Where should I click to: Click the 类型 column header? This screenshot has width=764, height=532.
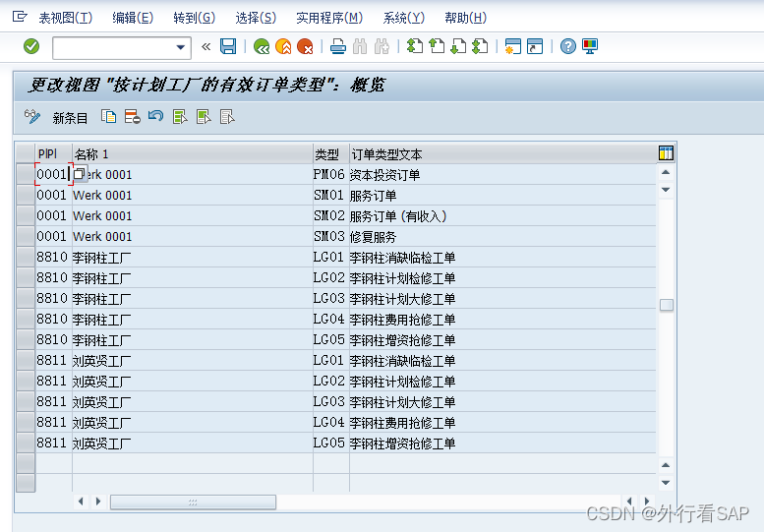[331, 154]
